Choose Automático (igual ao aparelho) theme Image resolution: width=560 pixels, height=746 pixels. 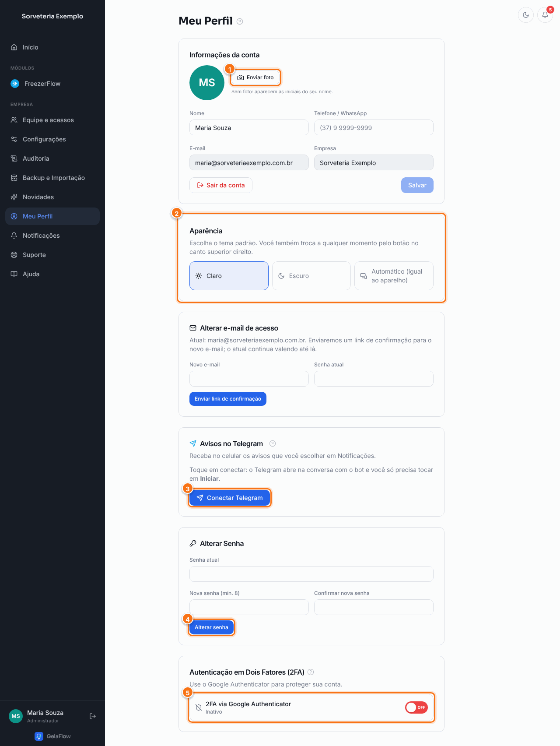394,276
